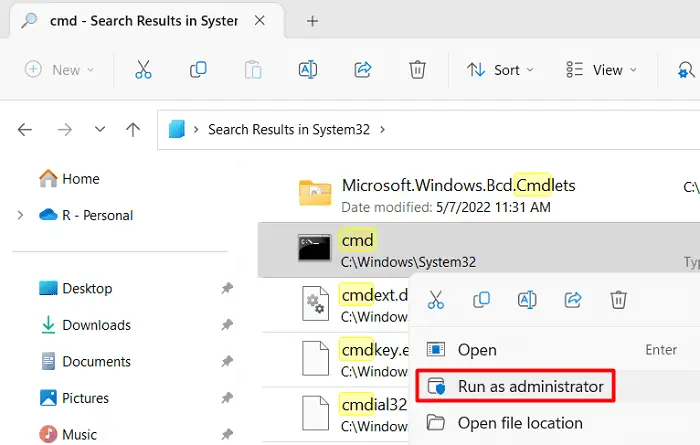Open the Sort dropdown menu
Image resolution: width=700 pixels, height=445 pixels.
[500, 70]
